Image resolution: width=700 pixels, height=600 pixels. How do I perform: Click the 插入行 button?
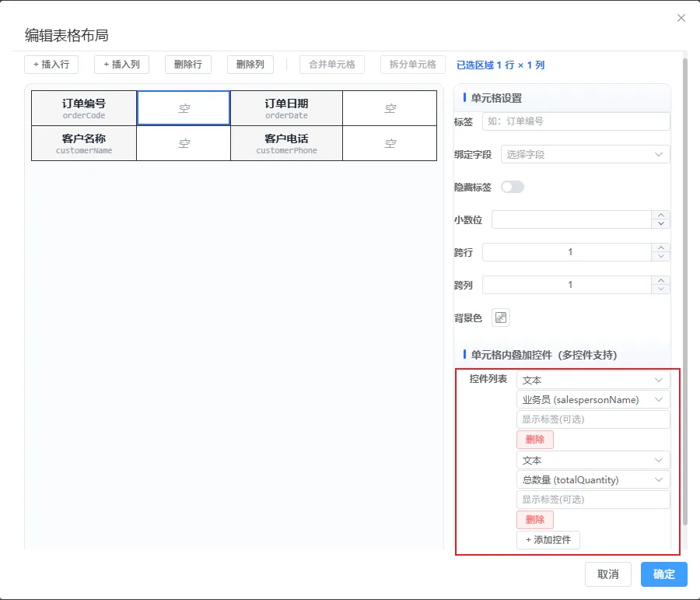[51, 65]
